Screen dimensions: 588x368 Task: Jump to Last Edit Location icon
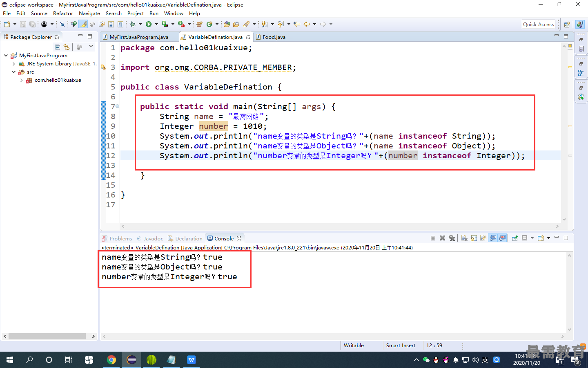[297, 24]
